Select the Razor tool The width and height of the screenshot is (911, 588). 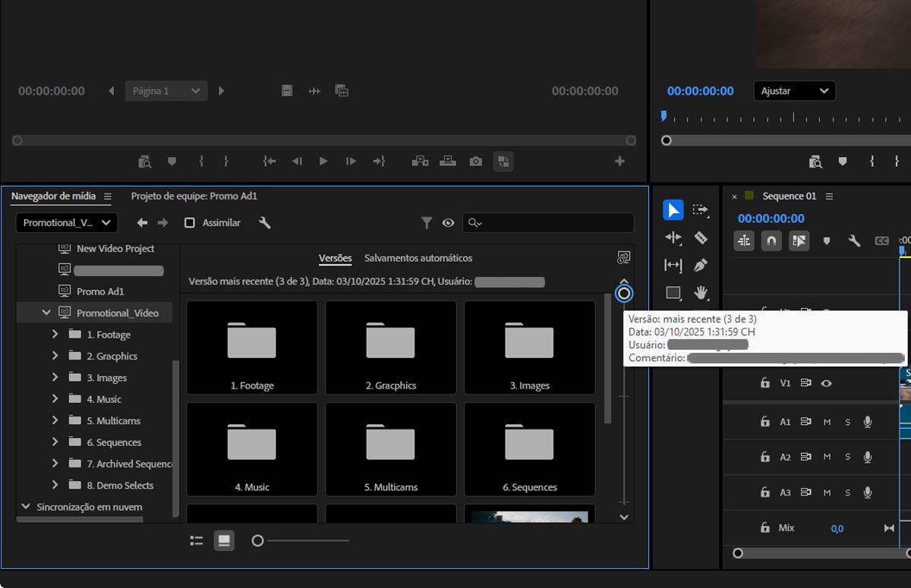pos(701,237)
